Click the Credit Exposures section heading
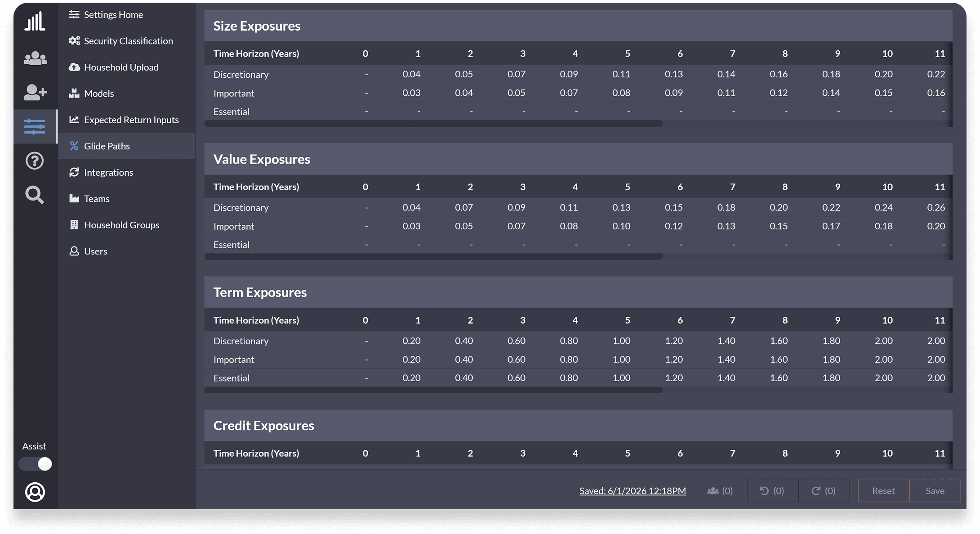980x534 pixels. pos(263,426)
